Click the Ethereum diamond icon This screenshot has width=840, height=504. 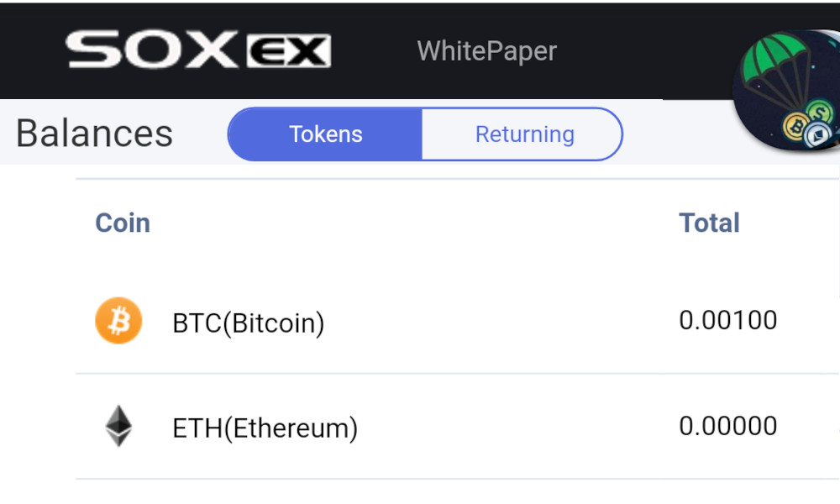(118, 427)
